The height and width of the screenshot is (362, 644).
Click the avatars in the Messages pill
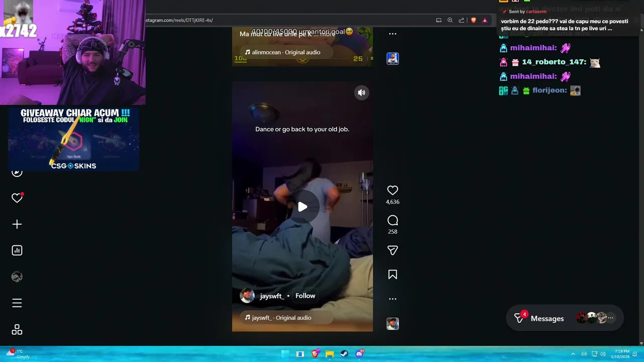pos(595,318)
